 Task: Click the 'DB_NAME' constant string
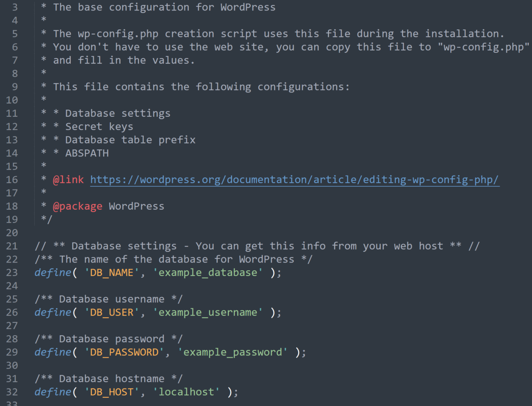click(111, 272)
